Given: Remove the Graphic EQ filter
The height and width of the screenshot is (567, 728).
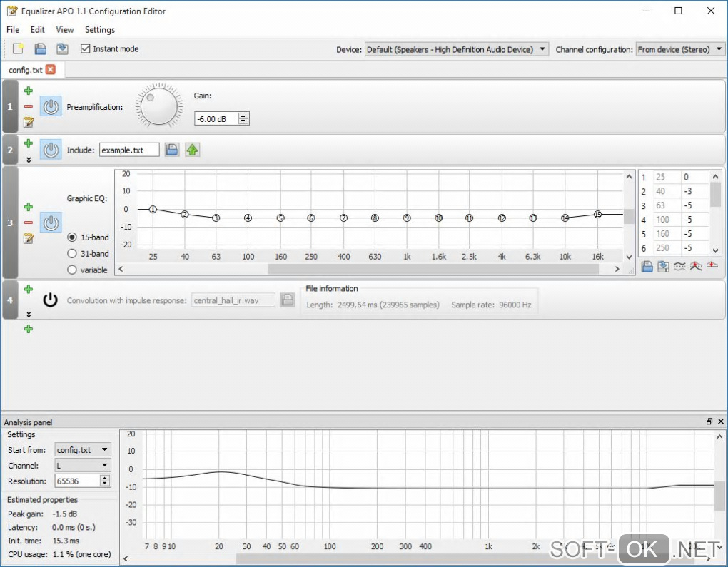Looking at the screenshot, I should [x=29, y=223].
